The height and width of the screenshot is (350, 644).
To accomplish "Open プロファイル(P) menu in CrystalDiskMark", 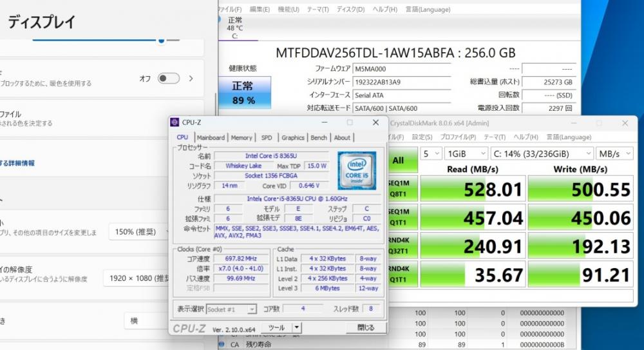I will tap(457, 137).
